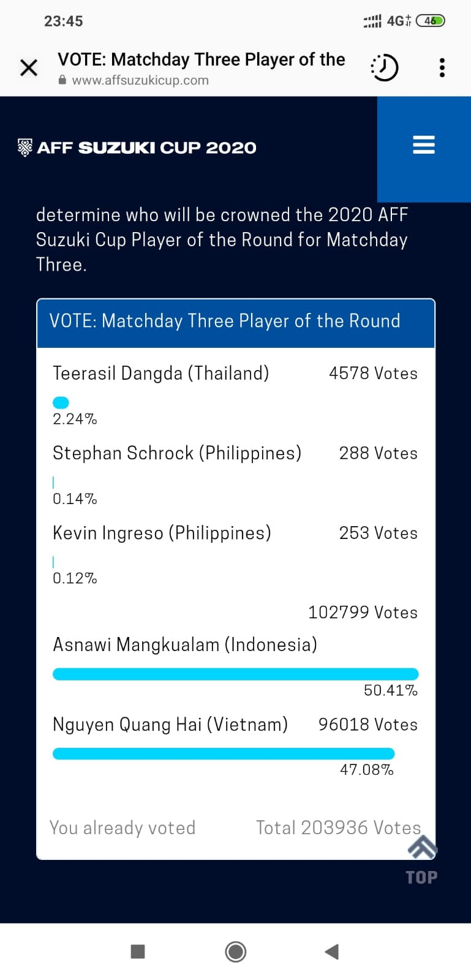Click the www.affsuzukicup.com address text

(140, 80)
